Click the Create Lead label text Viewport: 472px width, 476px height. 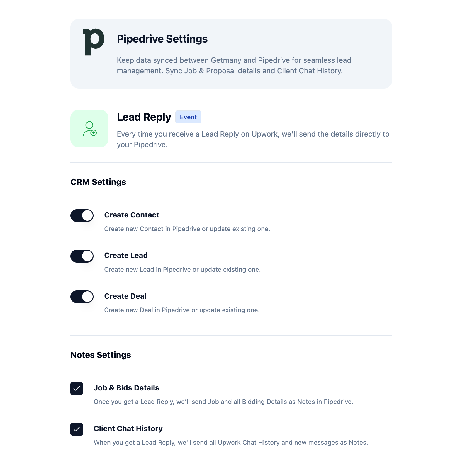(126, 255)
